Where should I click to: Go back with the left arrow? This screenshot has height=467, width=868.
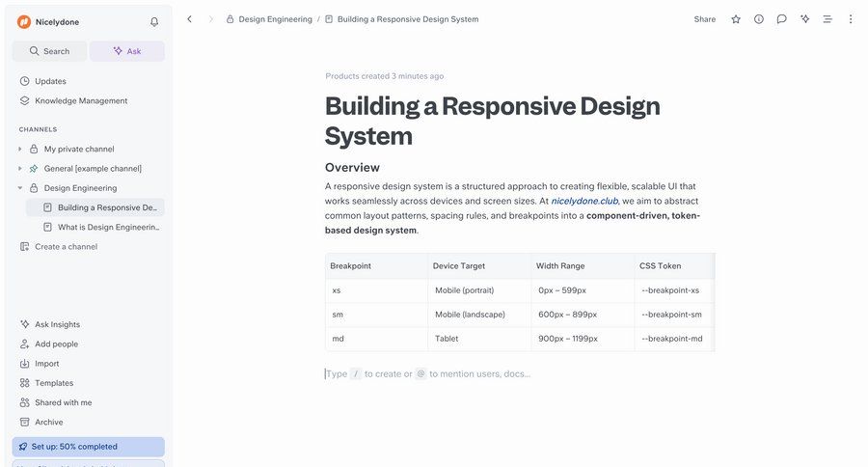[189, 19]
